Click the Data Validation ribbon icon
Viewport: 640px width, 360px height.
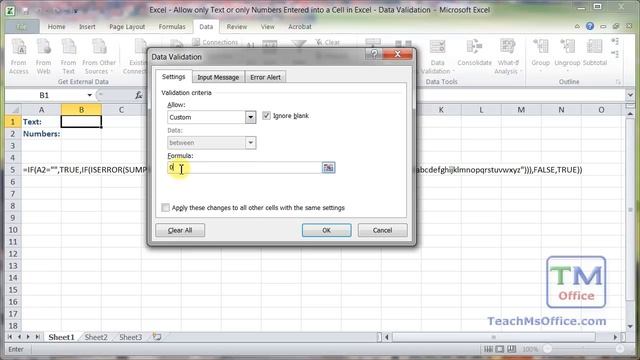pyautogui.click(x=437, y=56)
